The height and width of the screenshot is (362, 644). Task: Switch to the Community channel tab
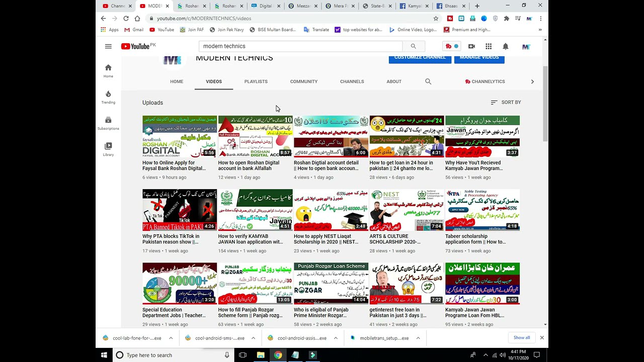tap(304, 81)
